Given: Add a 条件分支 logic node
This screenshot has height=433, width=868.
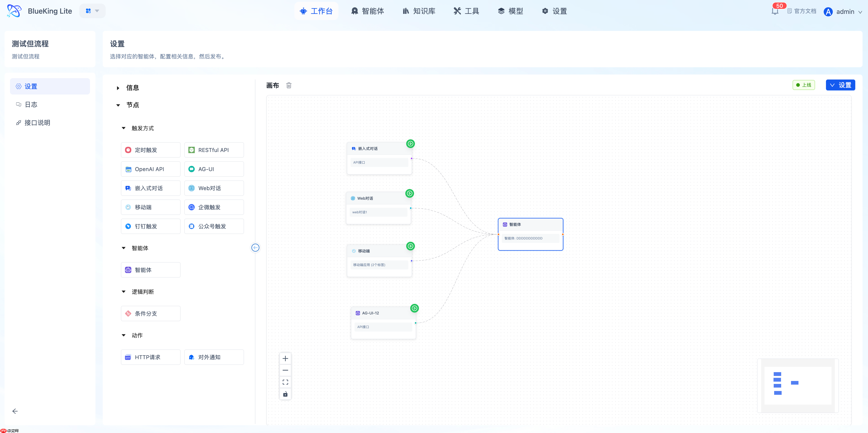Looking at the screenshot, I should [150, 313].
